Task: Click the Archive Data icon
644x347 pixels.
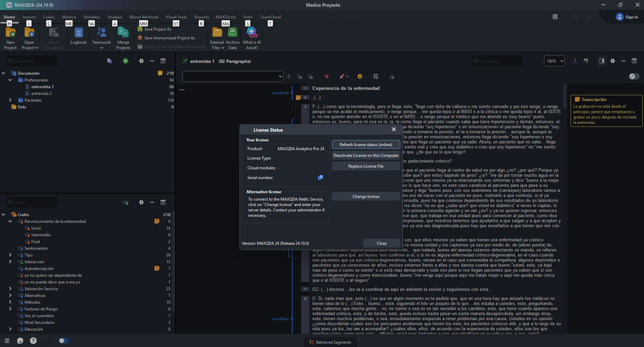Action: [233, 33]
